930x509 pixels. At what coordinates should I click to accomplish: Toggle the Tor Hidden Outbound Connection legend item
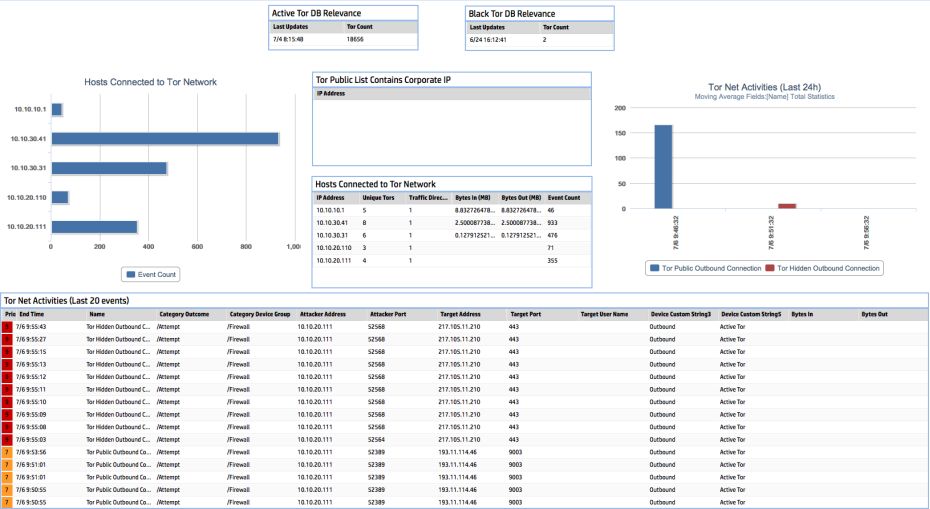pos(824,268)
